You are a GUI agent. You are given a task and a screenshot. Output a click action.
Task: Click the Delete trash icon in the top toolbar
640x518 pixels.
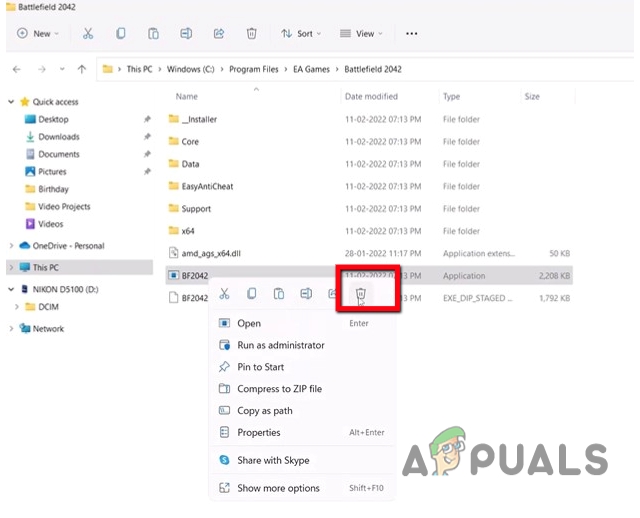pos(251,33)
